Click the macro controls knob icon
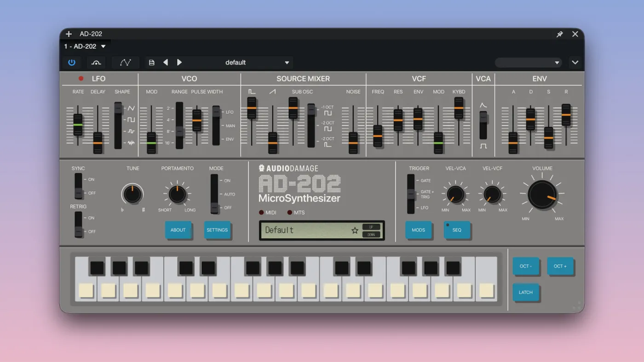Screen dimensions: 644x362 pyautogui.click(x=96, y=63)
